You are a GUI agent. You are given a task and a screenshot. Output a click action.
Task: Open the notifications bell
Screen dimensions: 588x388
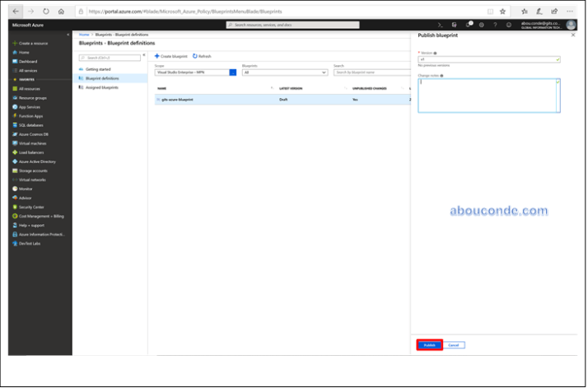tap(469, 25)
